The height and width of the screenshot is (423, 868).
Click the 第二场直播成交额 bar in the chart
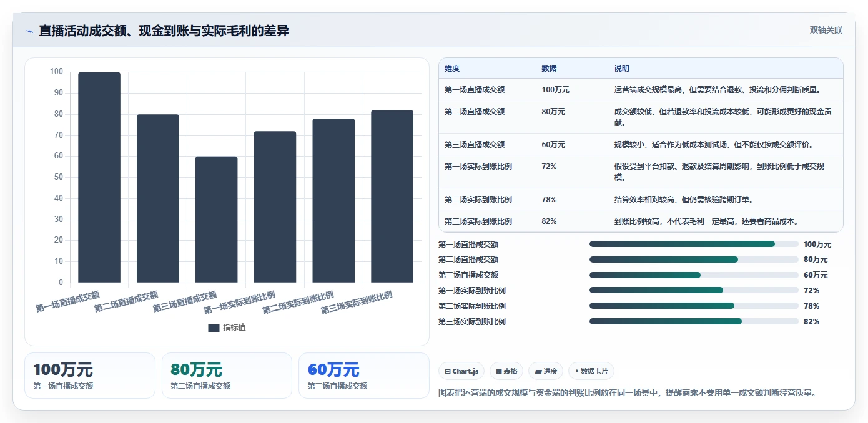[x=158, y=198]
